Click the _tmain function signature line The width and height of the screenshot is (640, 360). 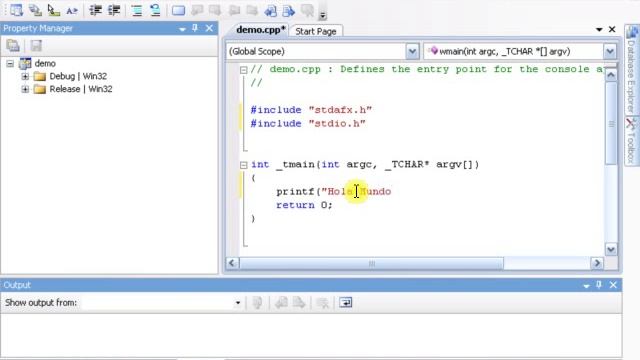365,164
